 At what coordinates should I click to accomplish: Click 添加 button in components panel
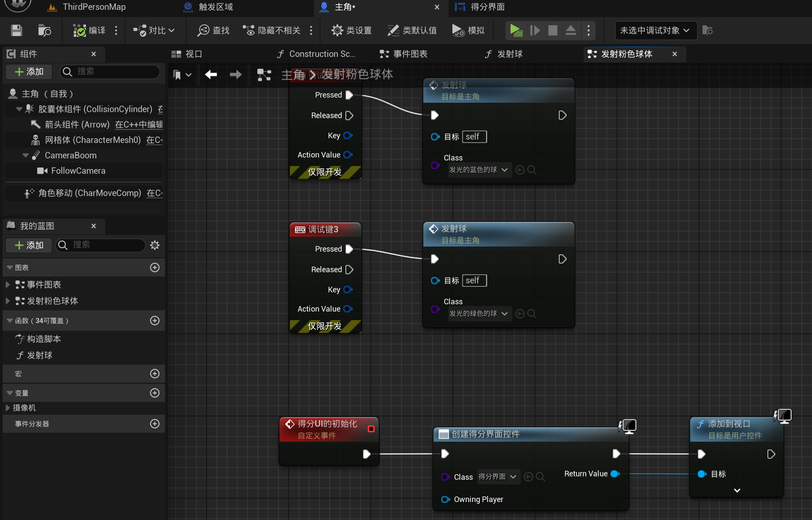29,71
